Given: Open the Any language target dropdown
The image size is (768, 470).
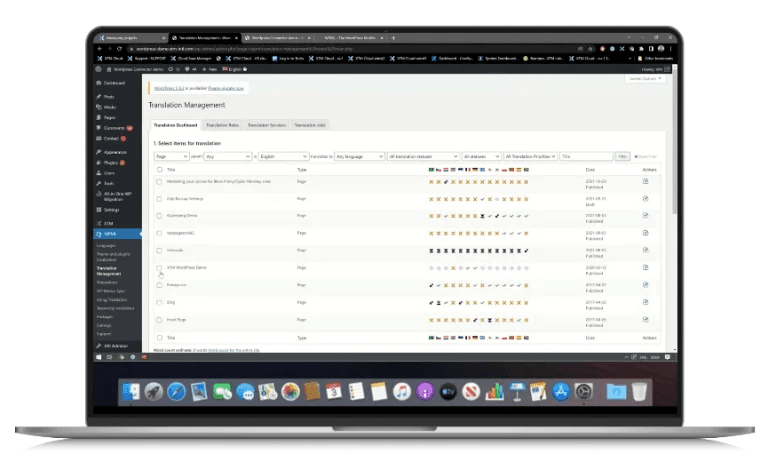Looking at the screenshot, I should 359,157.
